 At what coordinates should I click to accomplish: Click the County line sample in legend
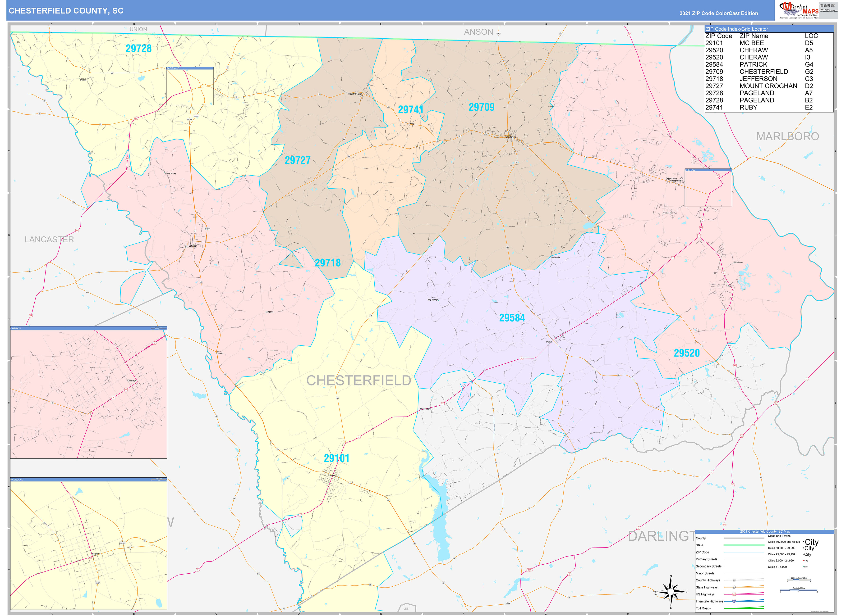coord(744,538)
